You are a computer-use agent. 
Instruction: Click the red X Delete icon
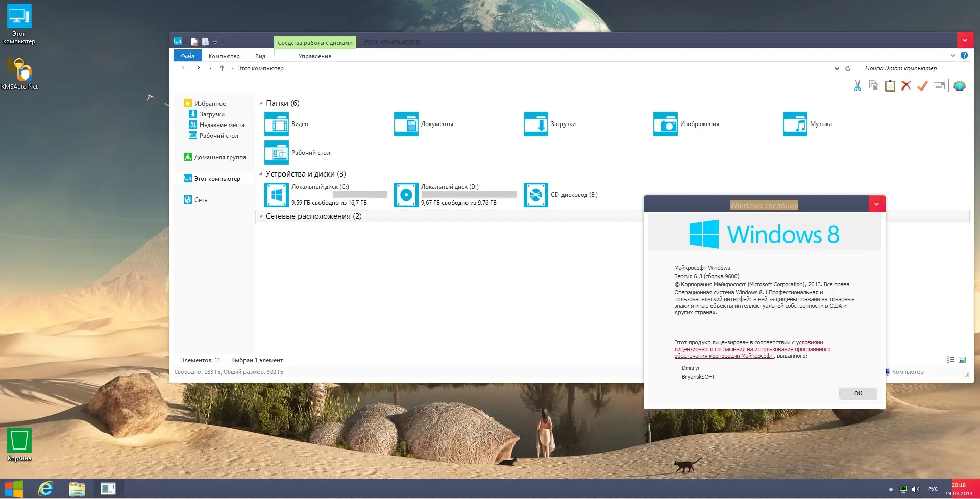click(x=906, y=86)
